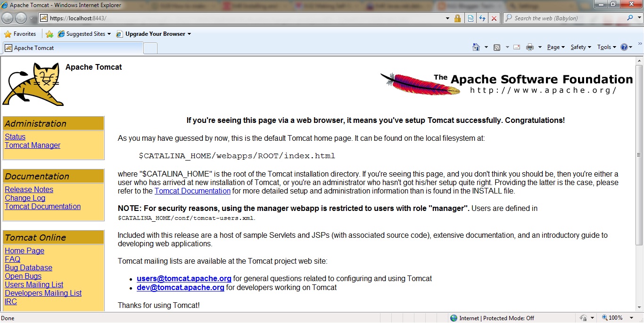
Task: Click the users@tomcat.apache.org email link
Action: click(184, 278)
